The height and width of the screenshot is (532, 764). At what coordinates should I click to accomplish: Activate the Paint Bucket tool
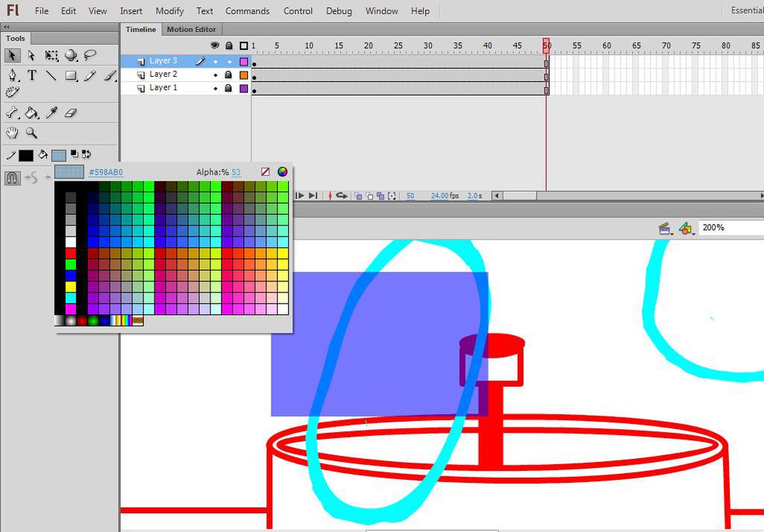click(x=31, y=113)
